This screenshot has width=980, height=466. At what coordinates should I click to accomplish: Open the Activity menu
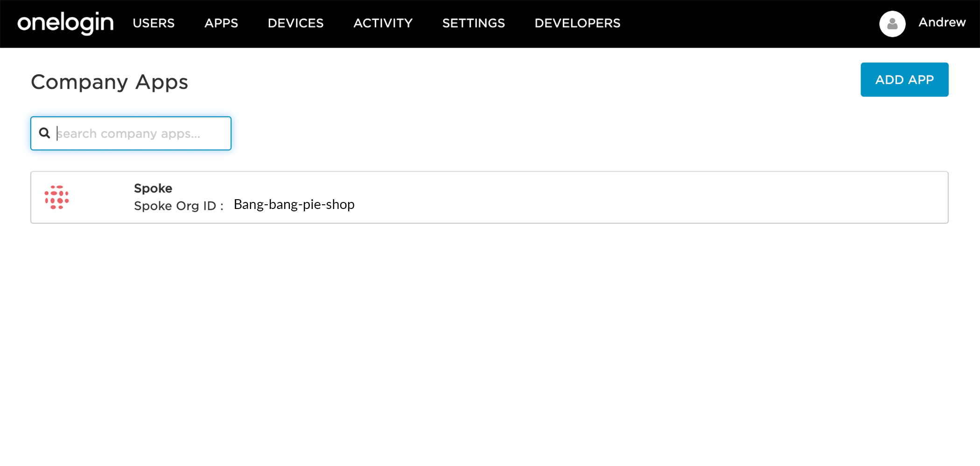383,23
